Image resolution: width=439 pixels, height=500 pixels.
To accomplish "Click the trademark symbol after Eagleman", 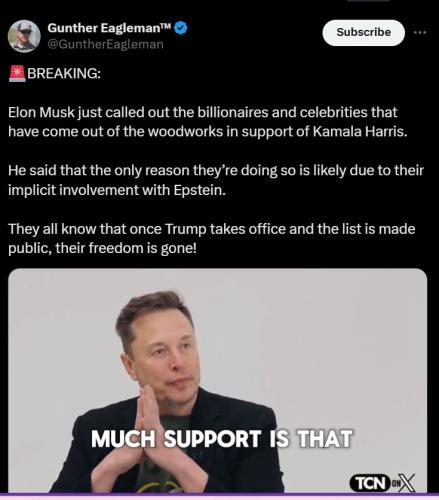I will (165, 26).
